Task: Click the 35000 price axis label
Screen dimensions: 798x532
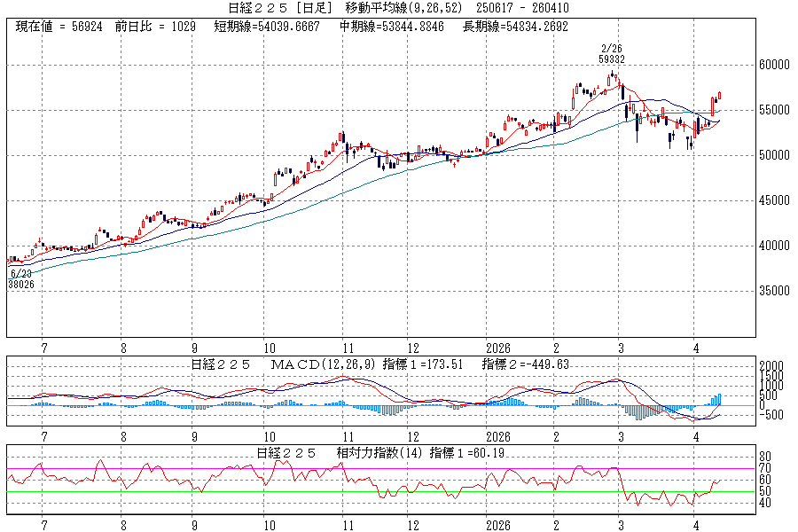Action: pos(774,291)
